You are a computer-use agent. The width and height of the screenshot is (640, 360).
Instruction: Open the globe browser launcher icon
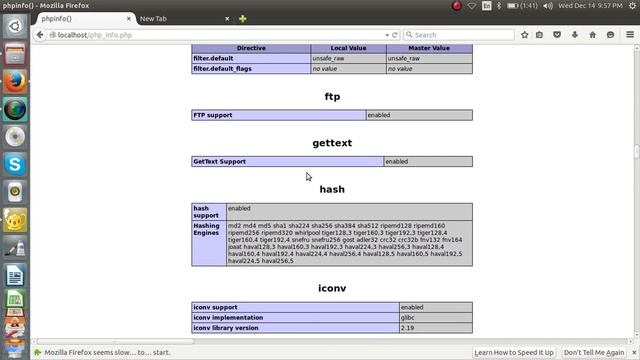15,109
